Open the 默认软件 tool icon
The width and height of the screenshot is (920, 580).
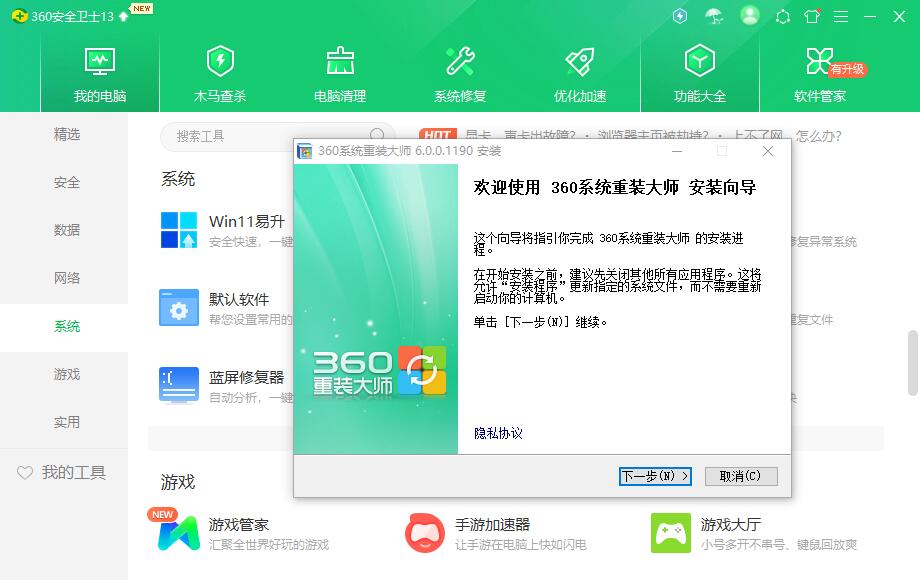pos(179,307)
